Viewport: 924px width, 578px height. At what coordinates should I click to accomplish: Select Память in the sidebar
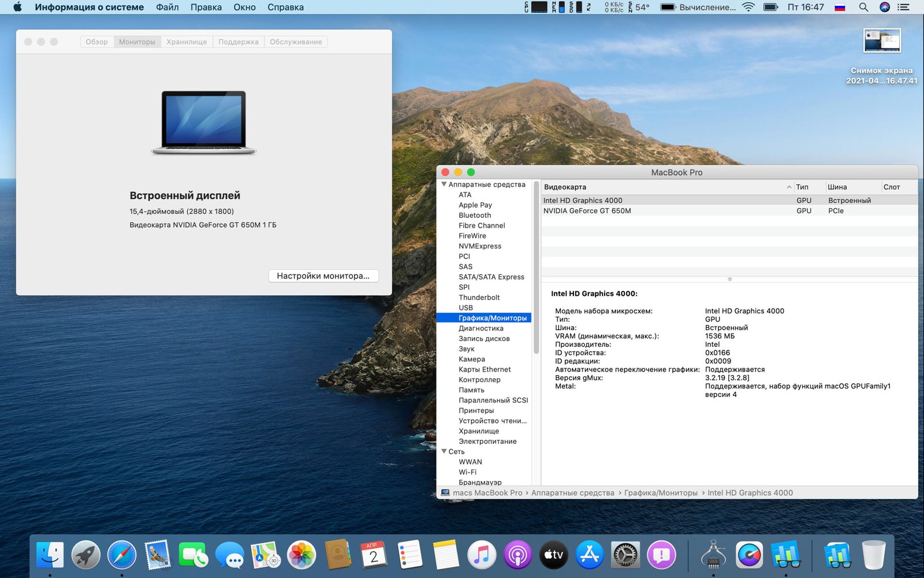[471, 390]
